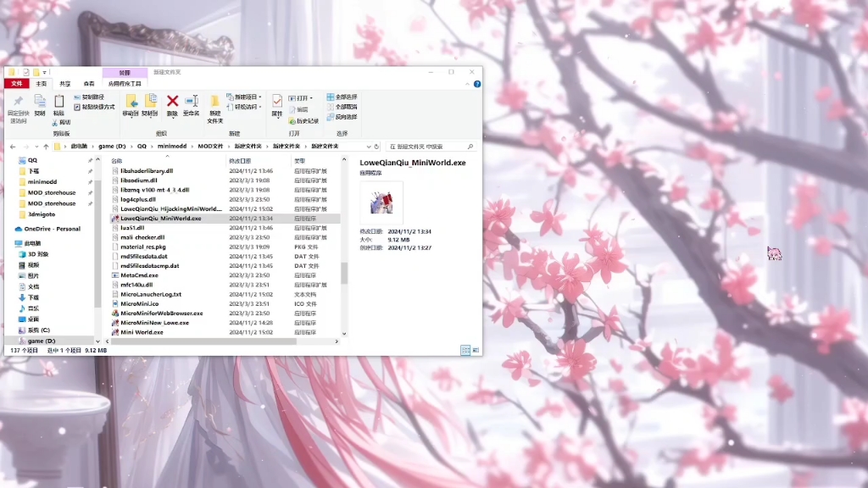Image resolution: width=868 pixels, height=488 pixels.
Task: Click the Rename (重命名) ribbon icon
Action: point(192,101)
